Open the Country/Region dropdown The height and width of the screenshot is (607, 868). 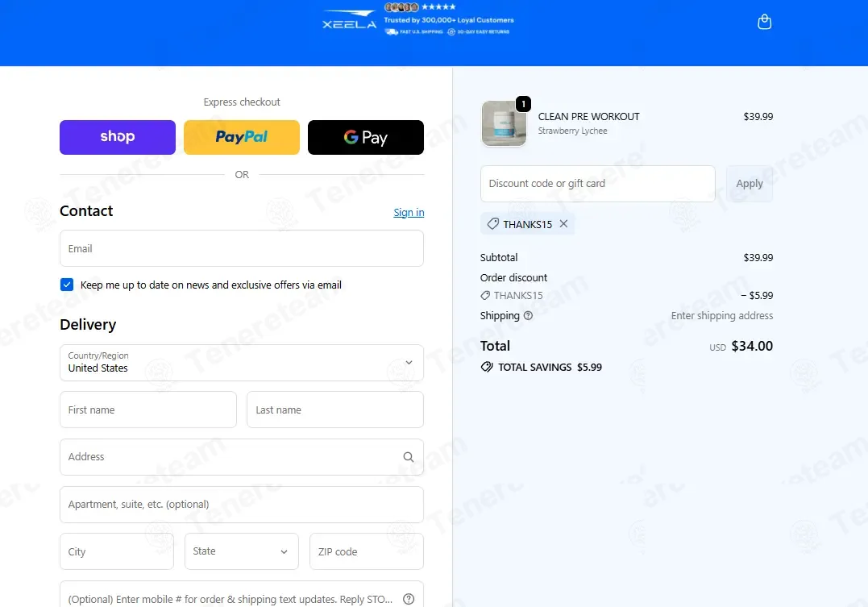pyautogui.click(x=241, y=363)
